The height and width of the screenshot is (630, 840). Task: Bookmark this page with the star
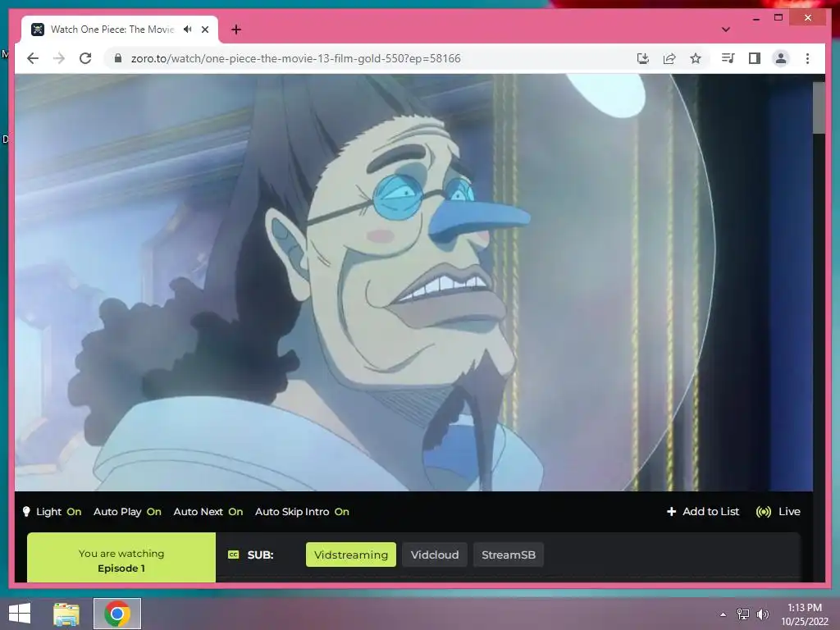pos(696,58)
